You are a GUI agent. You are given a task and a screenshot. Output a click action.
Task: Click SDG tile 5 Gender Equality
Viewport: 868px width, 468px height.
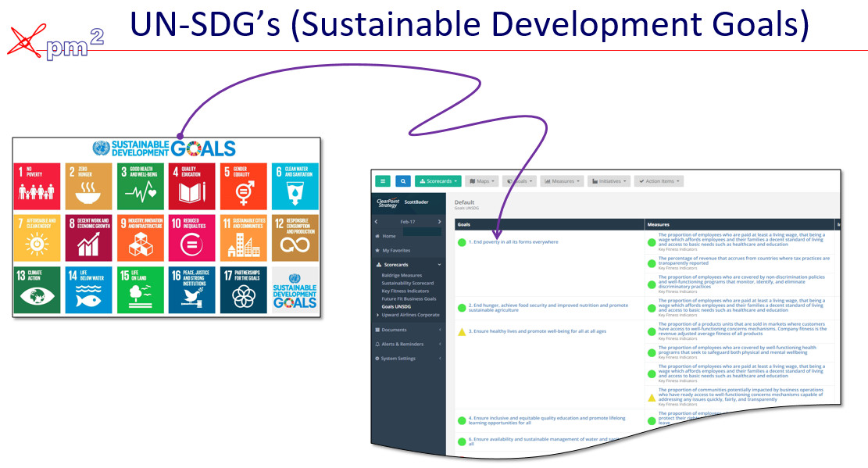pyautogui.click(x=244, y=187)
